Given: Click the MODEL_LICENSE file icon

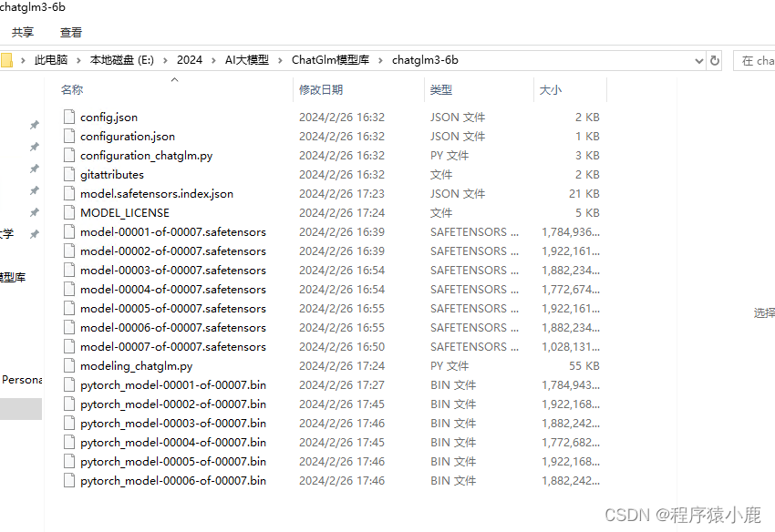Looking at the screenshot, I should point(69,213).
